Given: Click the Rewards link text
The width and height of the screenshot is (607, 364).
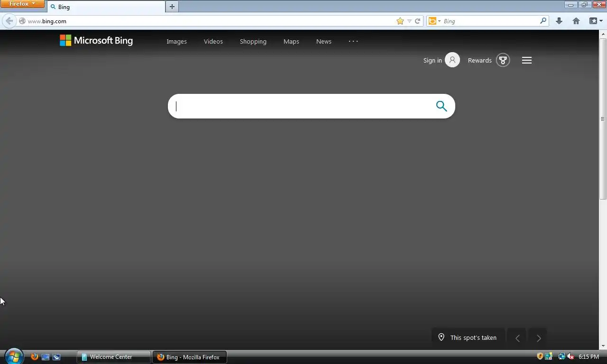Looking at the screenshot, I should click(479, 60).
